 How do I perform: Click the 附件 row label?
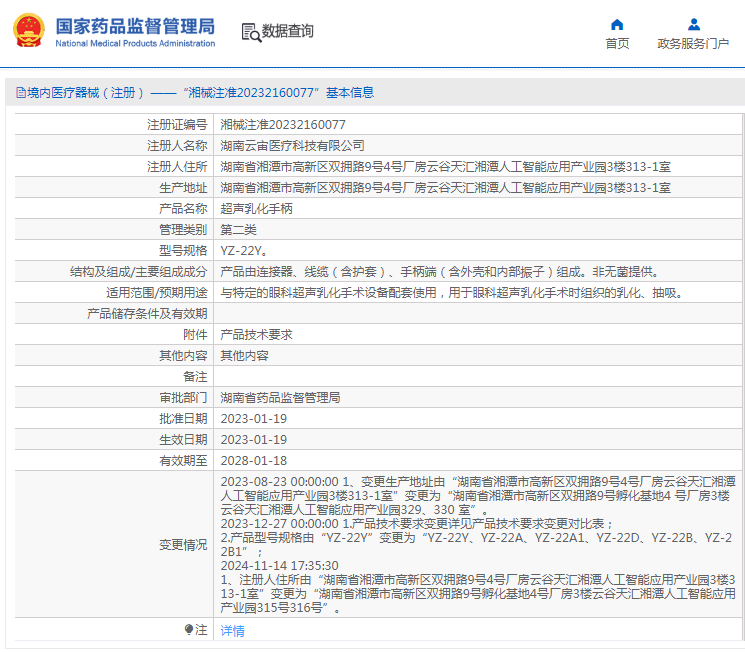(195, 335)
